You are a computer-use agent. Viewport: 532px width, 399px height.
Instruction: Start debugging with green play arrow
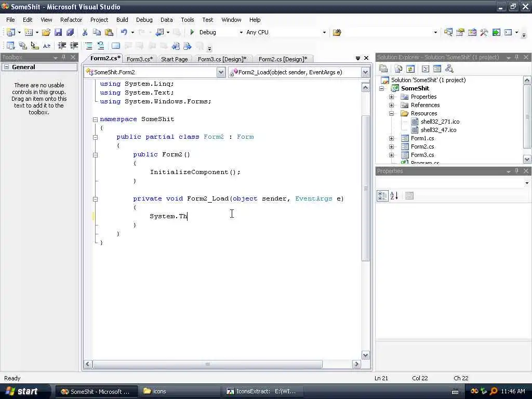[192, 32]
